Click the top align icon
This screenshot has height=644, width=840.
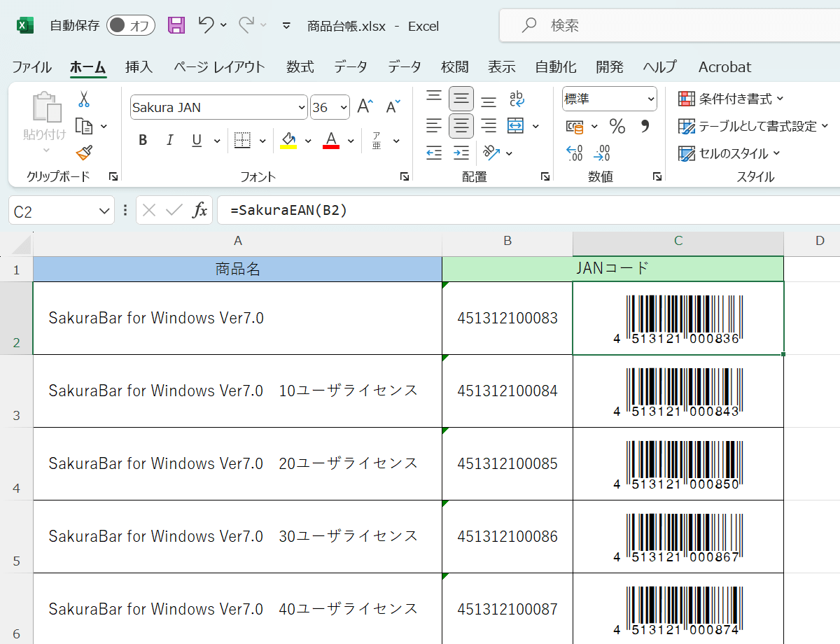click(x=434, y=97)
